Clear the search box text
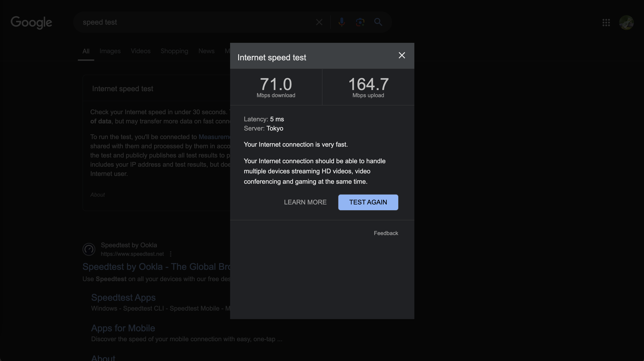 [319, 22]
